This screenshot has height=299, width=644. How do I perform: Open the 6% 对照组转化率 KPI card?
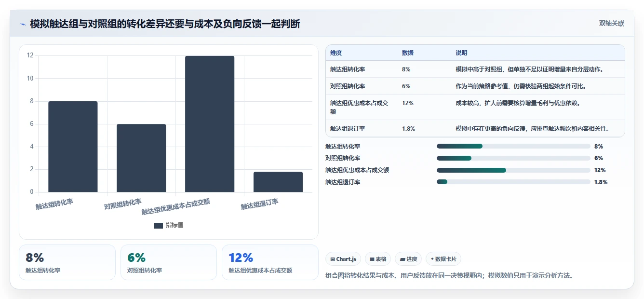click(x=169, y=262)
